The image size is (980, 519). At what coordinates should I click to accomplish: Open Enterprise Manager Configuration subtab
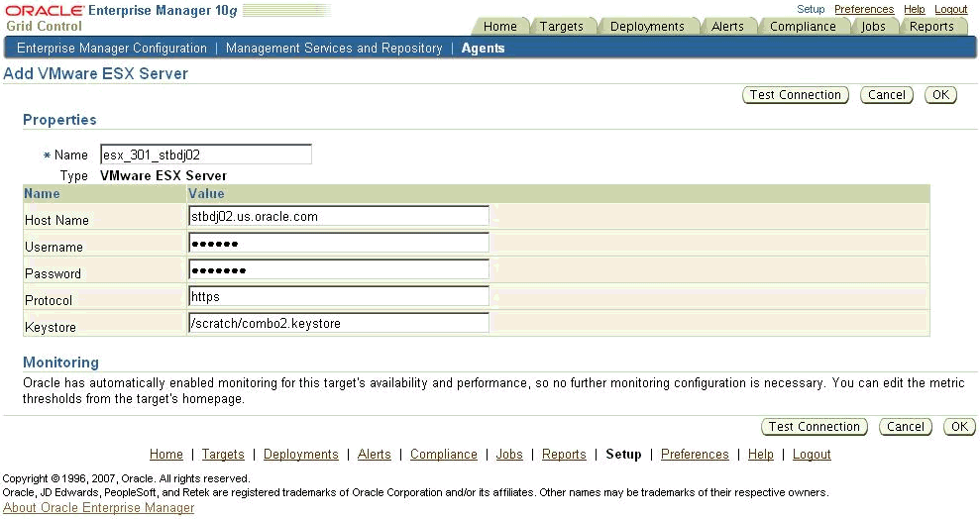click(x=111, y=49)
